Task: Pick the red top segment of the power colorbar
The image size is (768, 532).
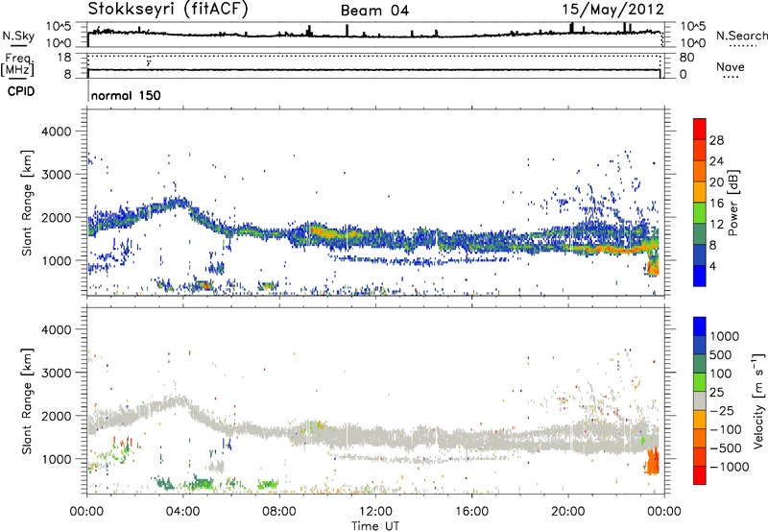Action: pos(700,129)
